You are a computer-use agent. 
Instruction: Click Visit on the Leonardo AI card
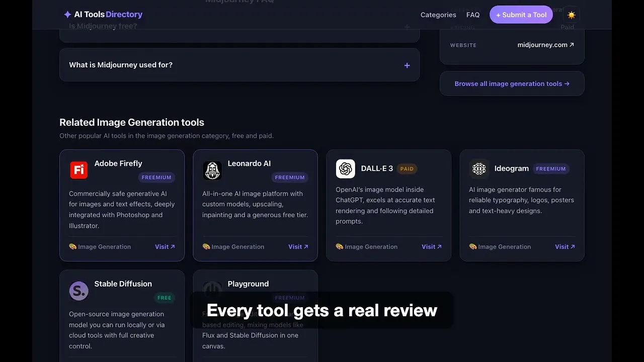click(x=298, y=246)
